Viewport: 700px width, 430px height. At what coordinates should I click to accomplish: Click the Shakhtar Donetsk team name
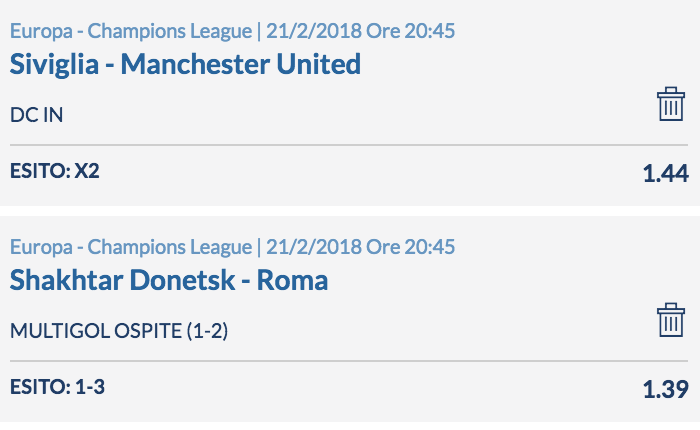pyautogui.click(x=122, y=280)
